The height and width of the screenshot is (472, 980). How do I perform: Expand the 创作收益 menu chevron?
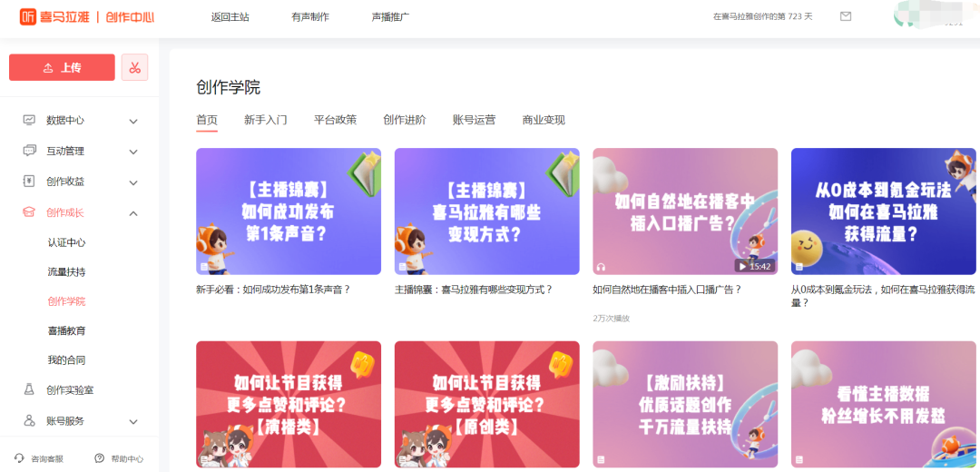click(133, 182)
